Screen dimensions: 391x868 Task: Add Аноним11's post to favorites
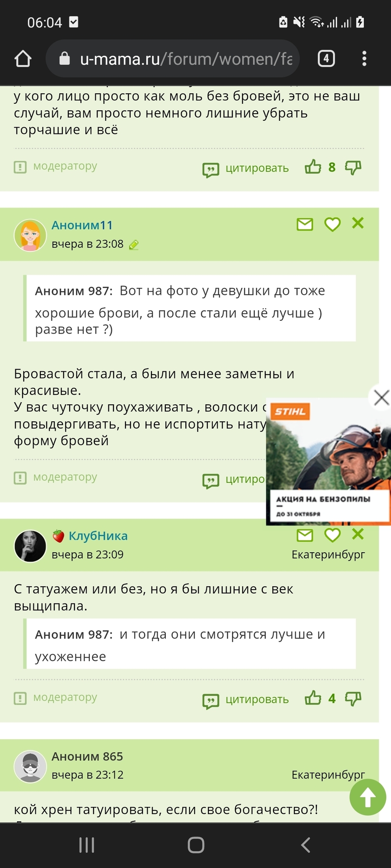332,224
